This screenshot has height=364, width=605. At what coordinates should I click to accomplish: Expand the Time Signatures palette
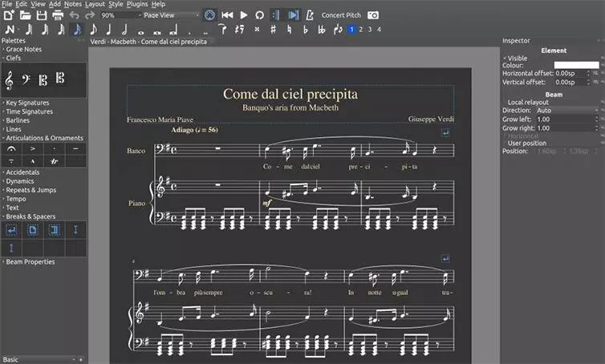point(30,111)
